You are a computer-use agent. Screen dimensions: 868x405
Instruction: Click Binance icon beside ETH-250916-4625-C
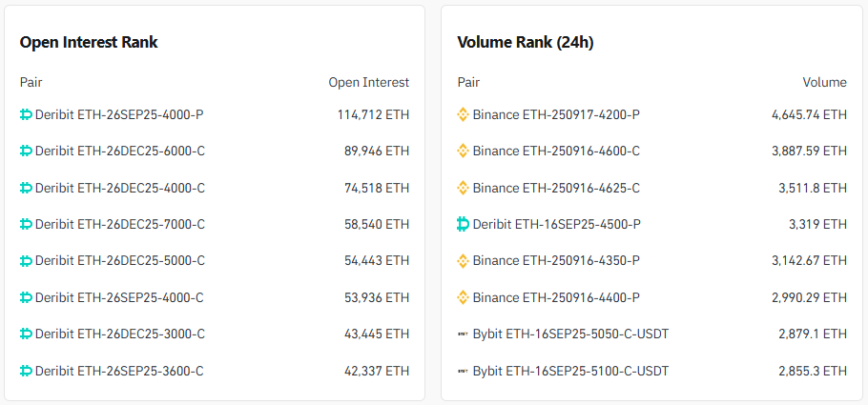click(x=463, y=188)
